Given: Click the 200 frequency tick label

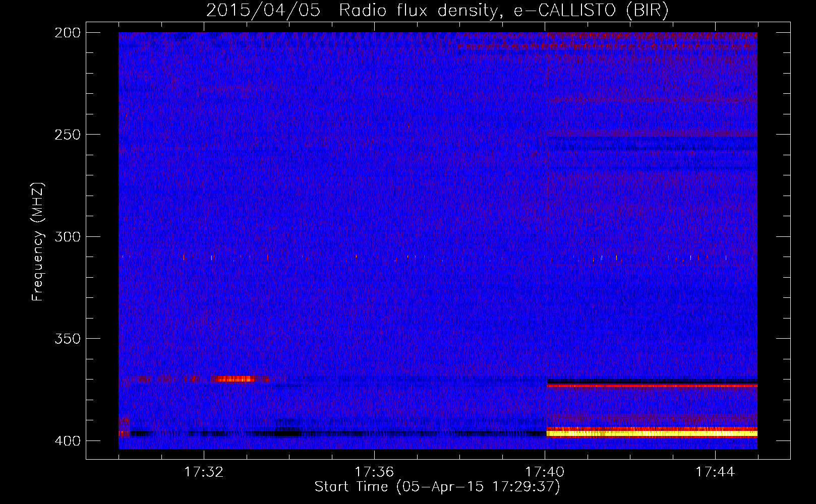Looking at the screenshot, I should [67, 33].
